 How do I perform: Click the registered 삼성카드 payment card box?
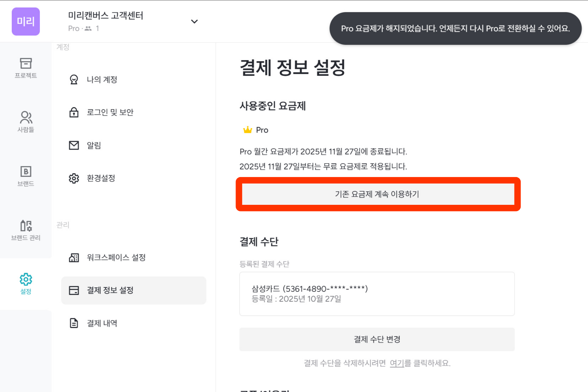[x=377, y=294]
